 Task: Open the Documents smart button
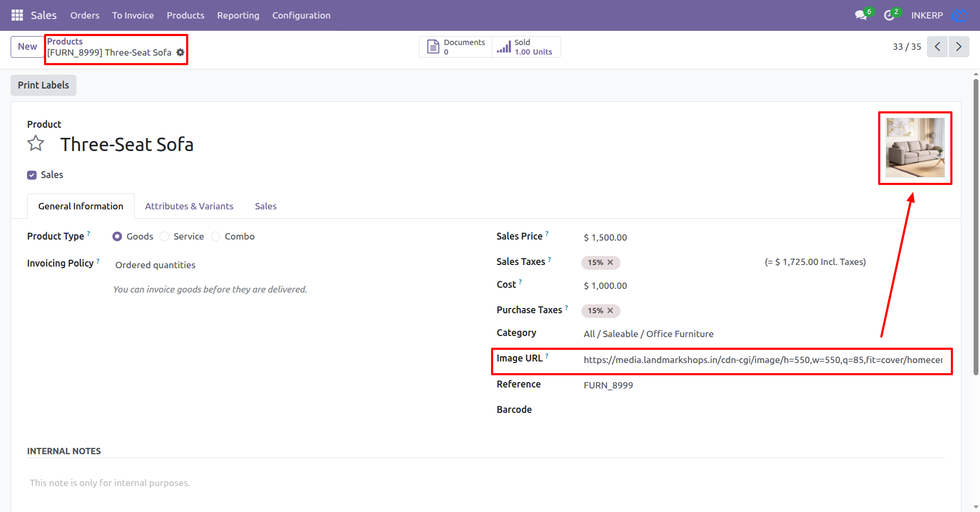[x=456, y=47]
